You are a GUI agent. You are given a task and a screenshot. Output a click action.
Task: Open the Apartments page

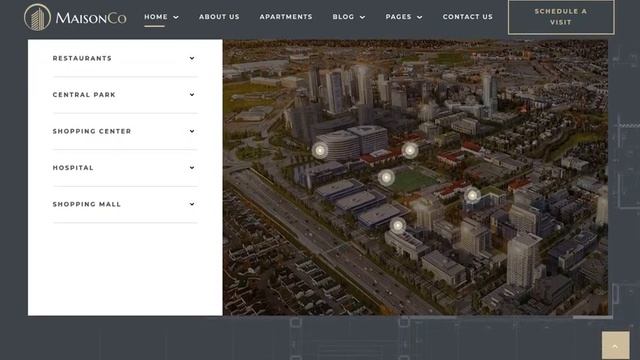(286, 17)
